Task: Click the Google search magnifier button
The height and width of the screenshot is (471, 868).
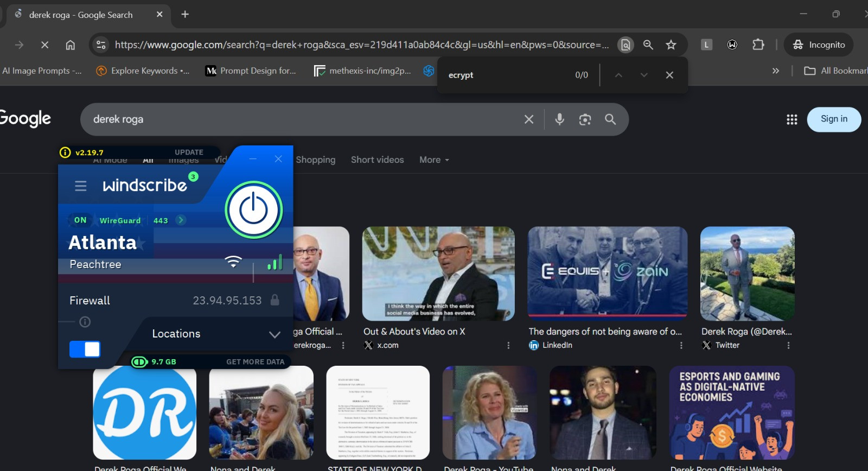Action: click(x=610, y=119)
